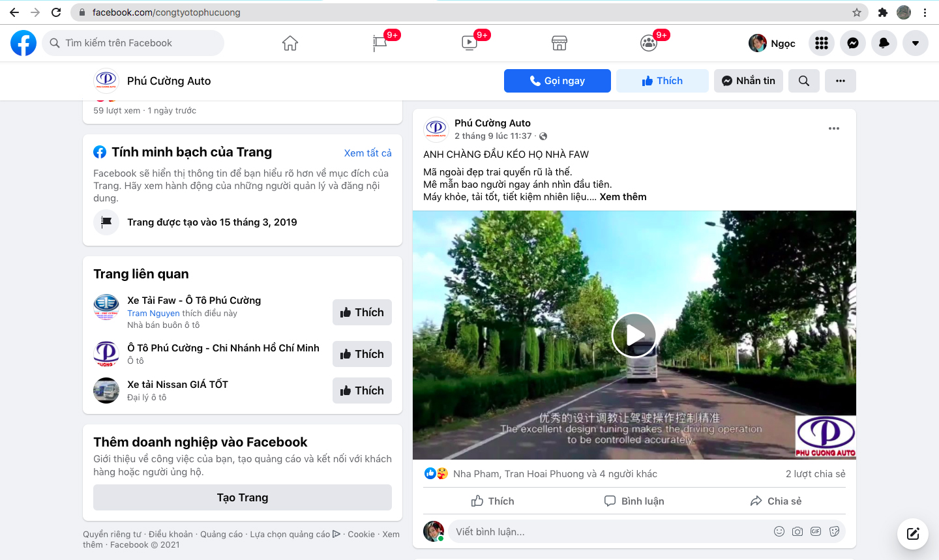
Task: Open post's three-dot options menu
Action: coord(834,128)
